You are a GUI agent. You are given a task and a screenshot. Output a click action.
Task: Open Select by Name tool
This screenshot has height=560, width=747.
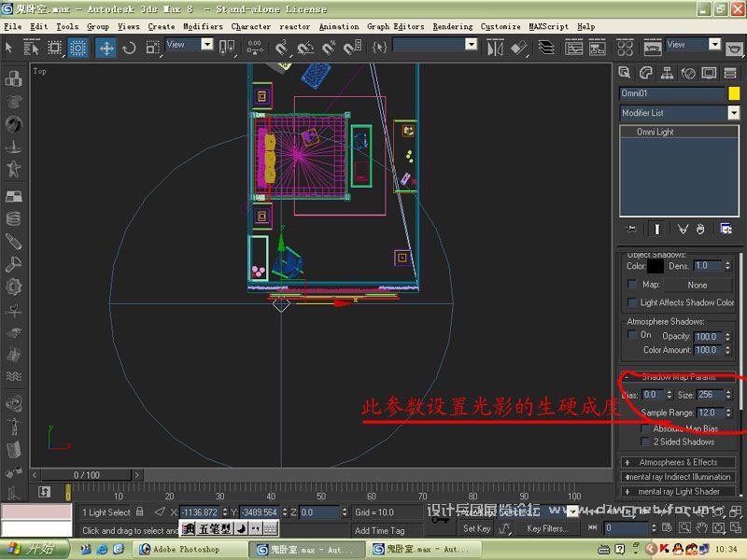coord(31,48)
